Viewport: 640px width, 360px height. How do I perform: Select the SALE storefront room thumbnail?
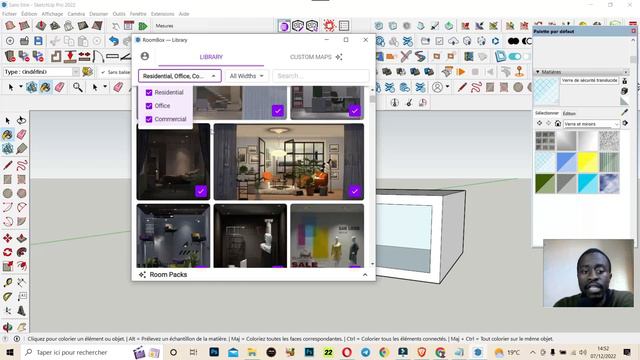327,236
